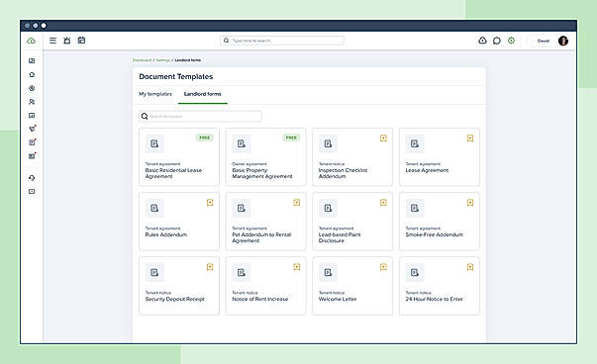Click document icon on Notice of Rent Increase
Image resolution: width=597 pixels, height=364 pixels.
[242, 272]
